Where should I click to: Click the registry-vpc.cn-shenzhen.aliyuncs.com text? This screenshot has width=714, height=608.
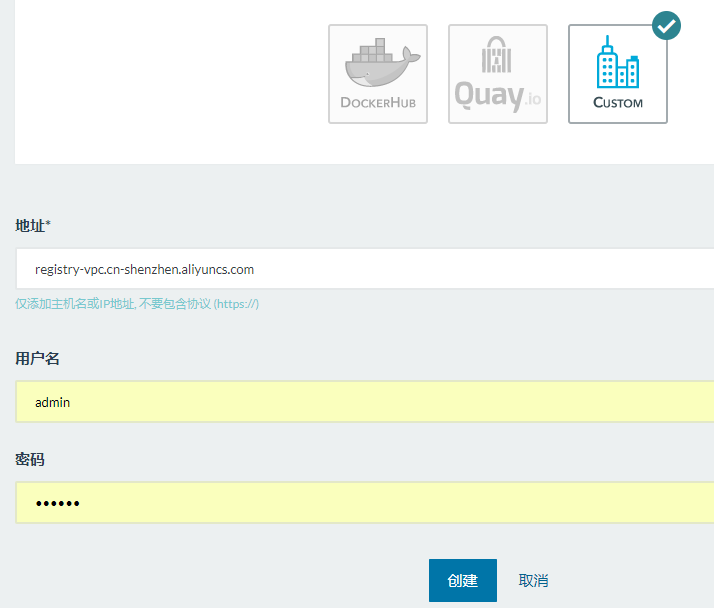click(144, 269)
